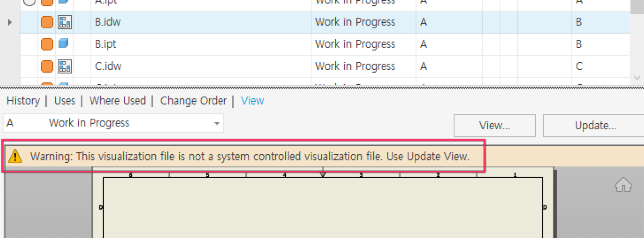Viewport: 644px width, 238px height.
Task: Click the drawing file icon beside C.idw
Action: click(x=65, y=66)
